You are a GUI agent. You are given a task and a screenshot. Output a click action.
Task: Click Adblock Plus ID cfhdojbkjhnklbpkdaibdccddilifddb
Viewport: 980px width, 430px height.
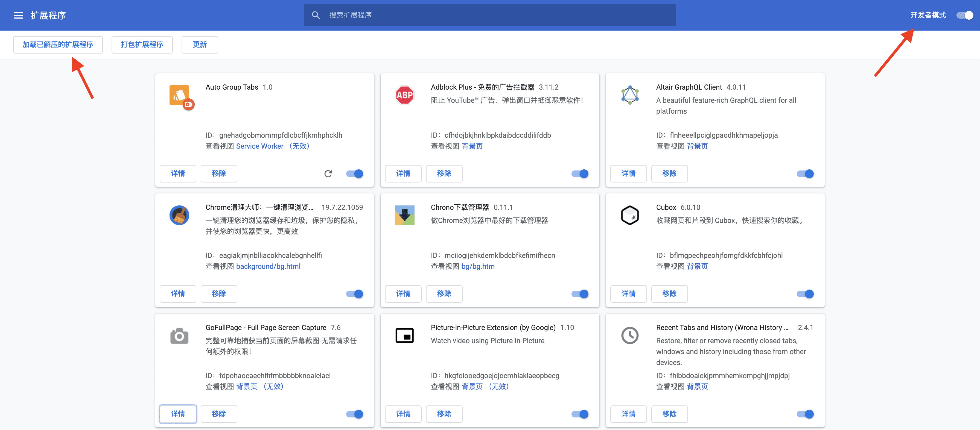pos(498,135)
